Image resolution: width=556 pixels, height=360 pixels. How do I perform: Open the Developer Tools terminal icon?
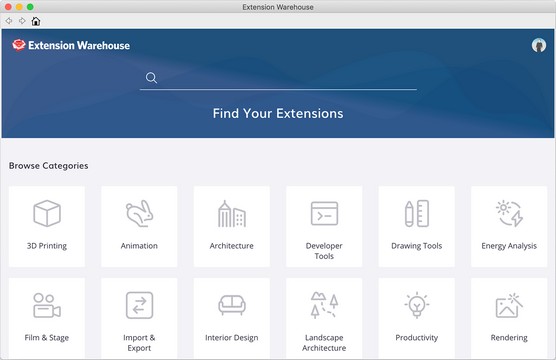tap(324, 214)
